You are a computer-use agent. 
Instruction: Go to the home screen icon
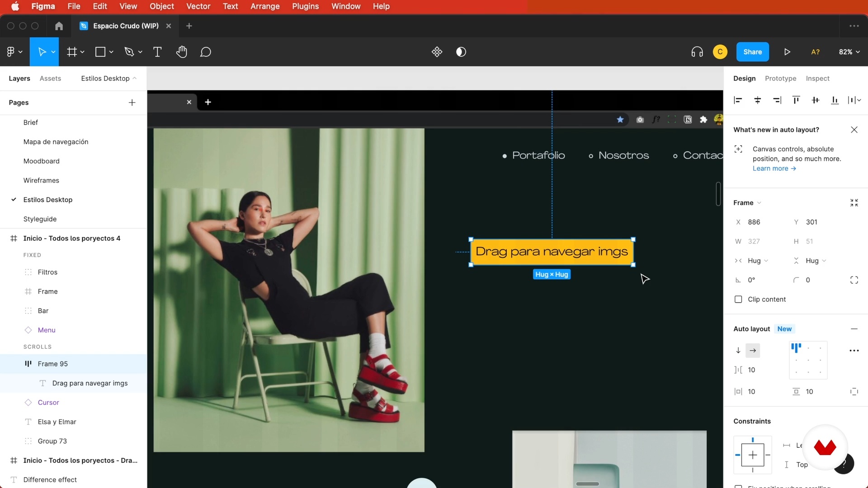59,26
